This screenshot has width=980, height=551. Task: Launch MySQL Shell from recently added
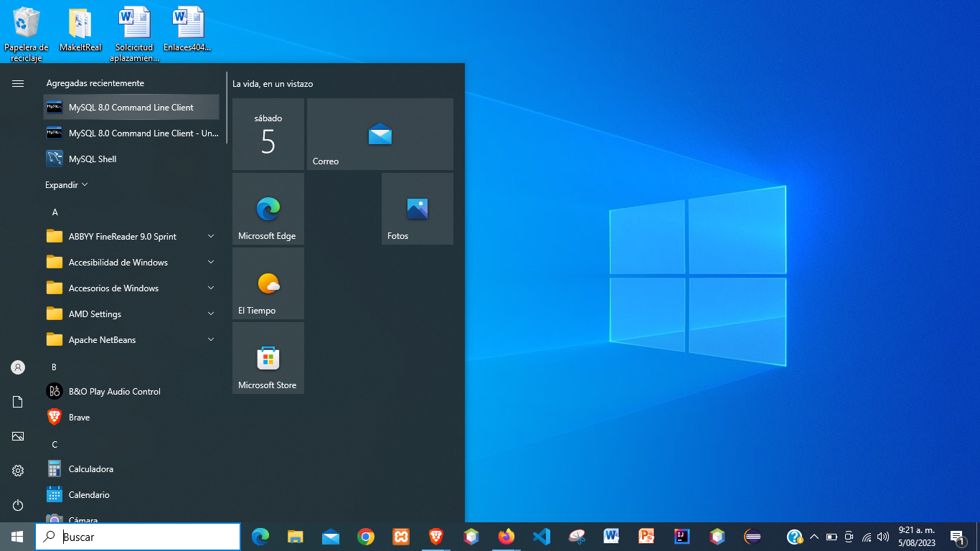coord(131,159)
